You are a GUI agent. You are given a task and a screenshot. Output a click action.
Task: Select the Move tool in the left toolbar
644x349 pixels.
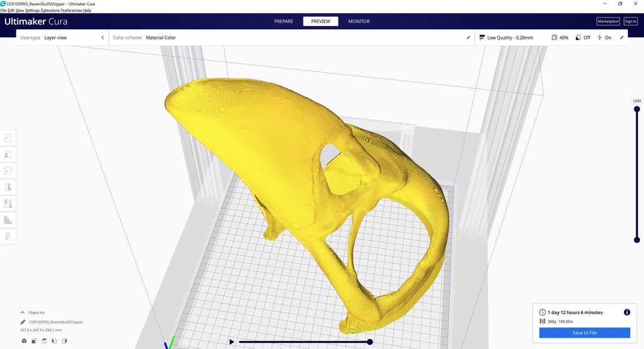[x=8, y=137]
